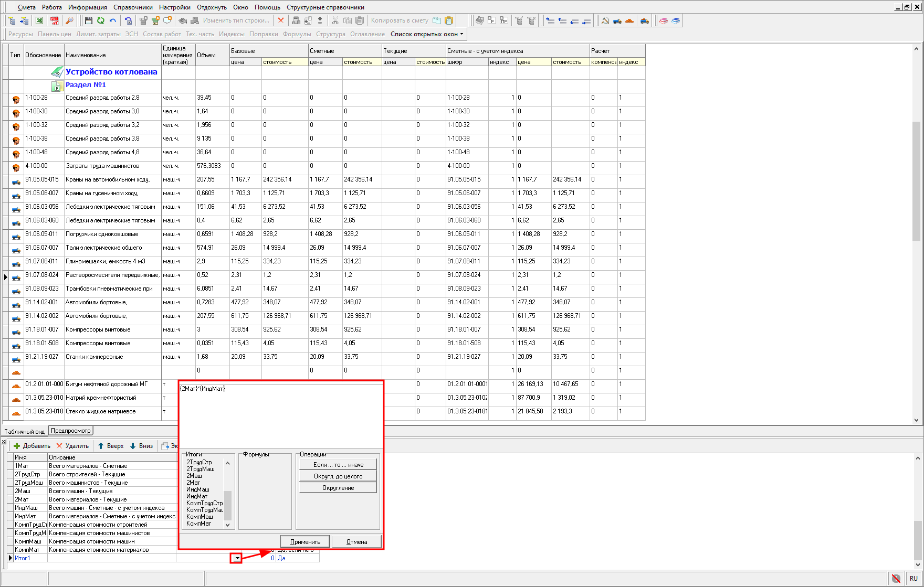Open formula dropdown arrow in Итог1 row
Screen dimensions: 924x587
[x=237, y=558]
